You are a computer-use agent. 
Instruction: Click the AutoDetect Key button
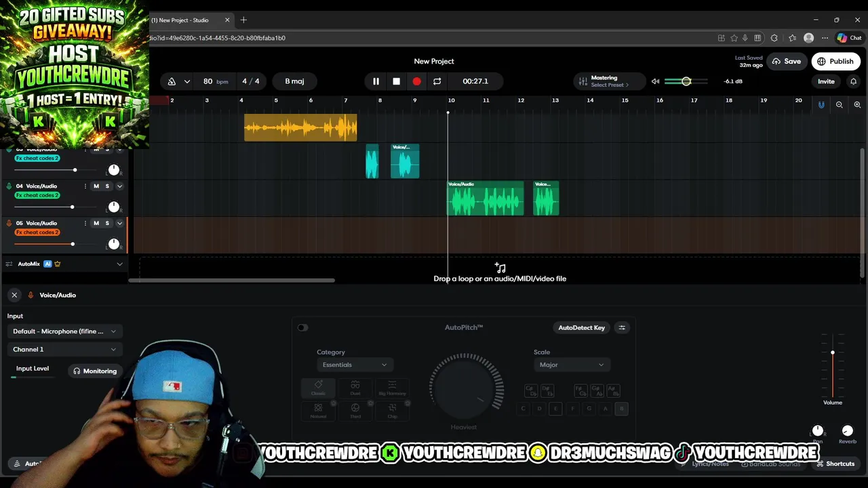581,328
